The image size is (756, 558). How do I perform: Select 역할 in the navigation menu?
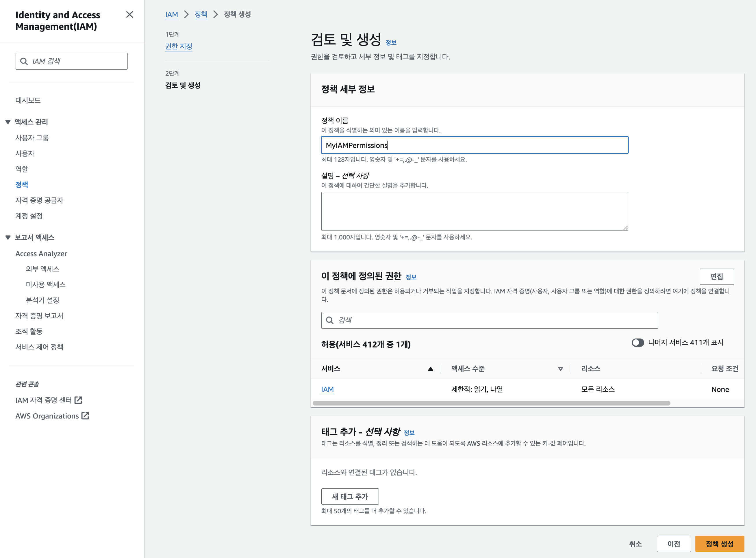point(22,169)
